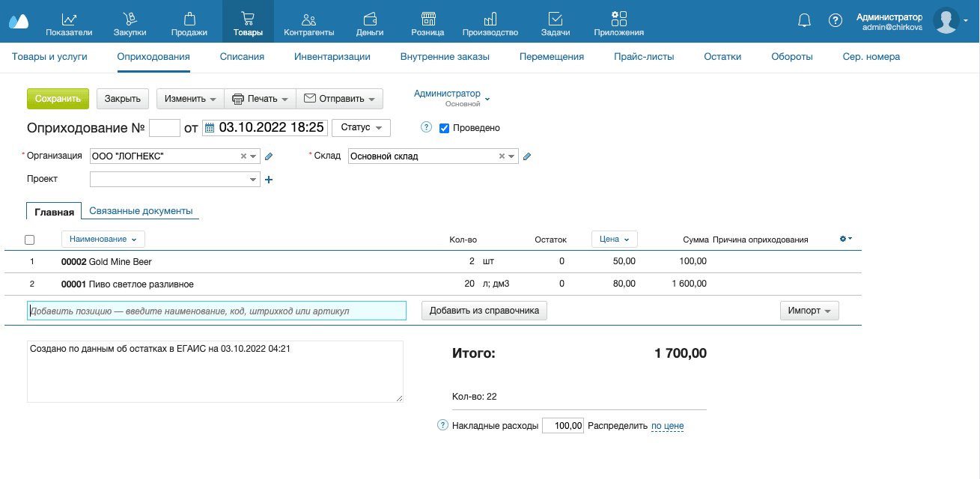980x479 pixels.
Task: Open the Инвентаризации submenu tab
Action: [x=332, y=57]
